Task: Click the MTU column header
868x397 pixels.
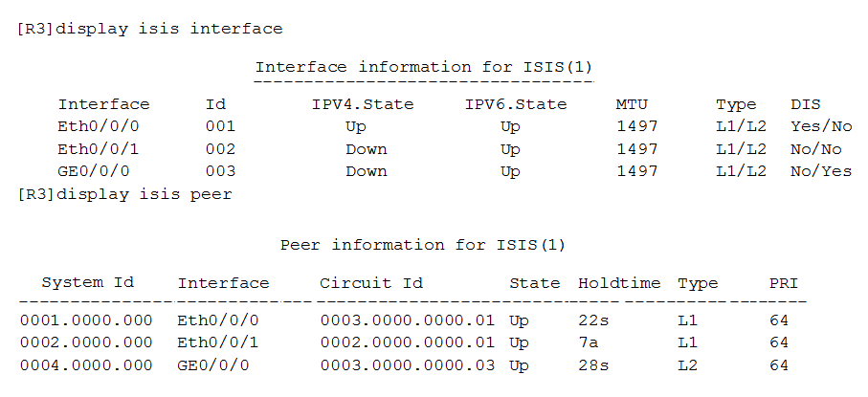Action: [x=632, y=104]
